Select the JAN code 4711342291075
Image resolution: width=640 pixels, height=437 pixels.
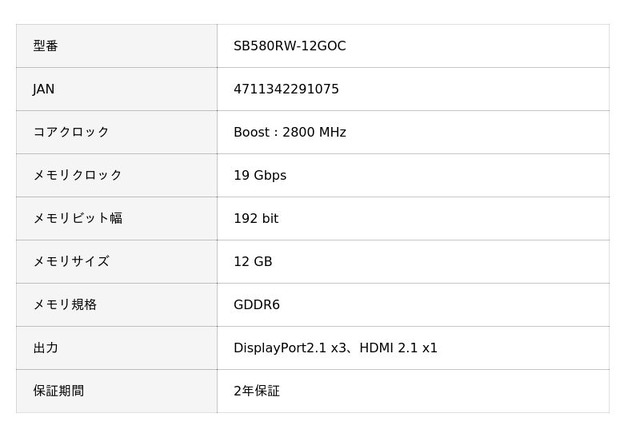pyautogui.click(x=286, y=89)
